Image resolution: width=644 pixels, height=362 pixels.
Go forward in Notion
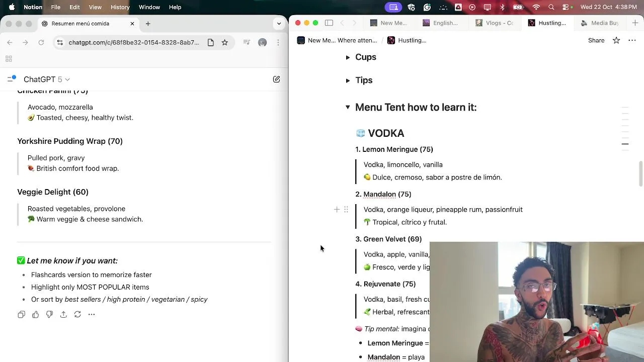click(354, 23)
